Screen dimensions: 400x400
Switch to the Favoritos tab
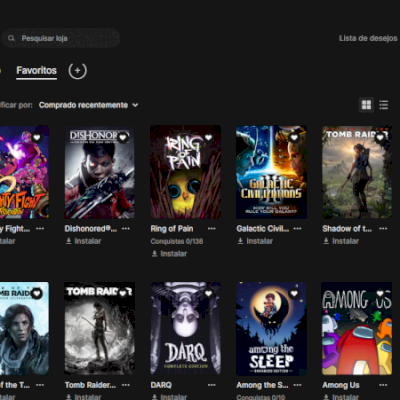pyautogui.click(x=37, y=71)
